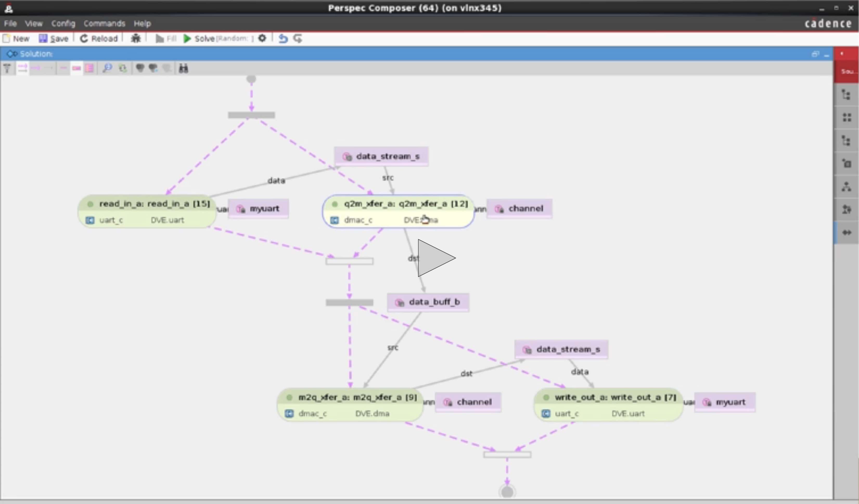This screenshot has height=504, width=859.
Task: Open the File menu
Action: tap(10, 23)
